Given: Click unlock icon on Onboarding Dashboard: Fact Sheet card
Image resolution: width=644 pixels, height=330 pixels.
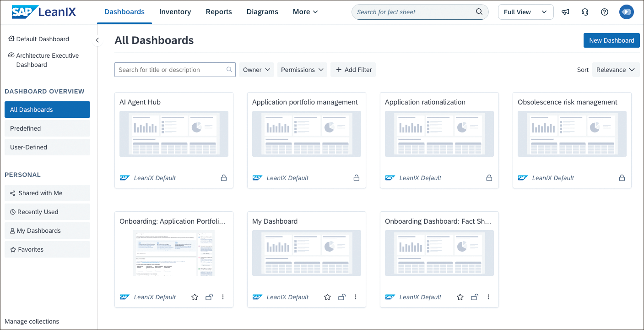Looking at the screenshot, I should point(474,297).
